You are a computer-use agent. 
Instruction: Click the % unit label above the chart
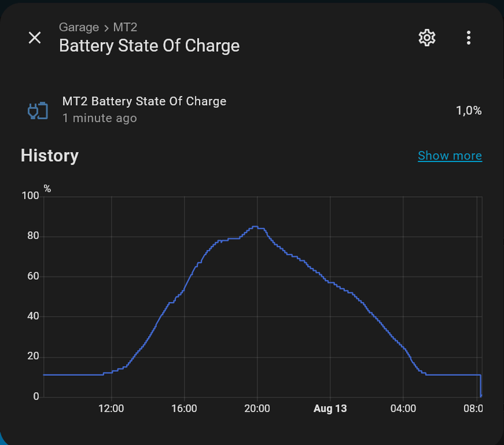coord(47,189)
